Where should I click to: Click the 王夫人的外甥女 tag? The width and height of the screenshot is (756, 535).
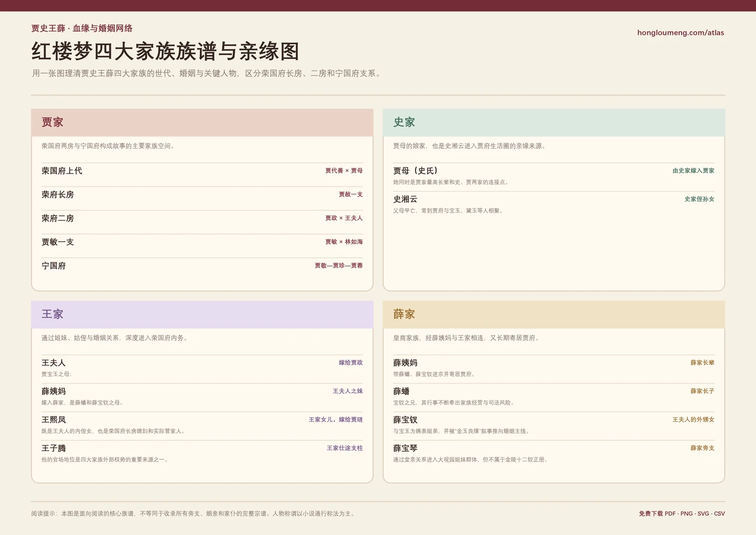[693, 420]
